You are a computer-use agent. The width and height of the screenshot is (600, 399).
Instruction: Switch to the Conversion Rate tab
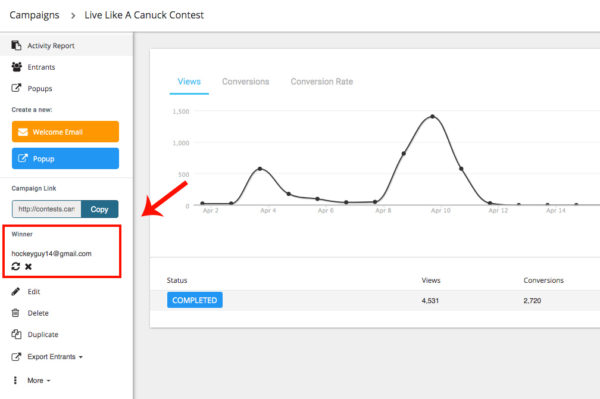tap(322, 81)
